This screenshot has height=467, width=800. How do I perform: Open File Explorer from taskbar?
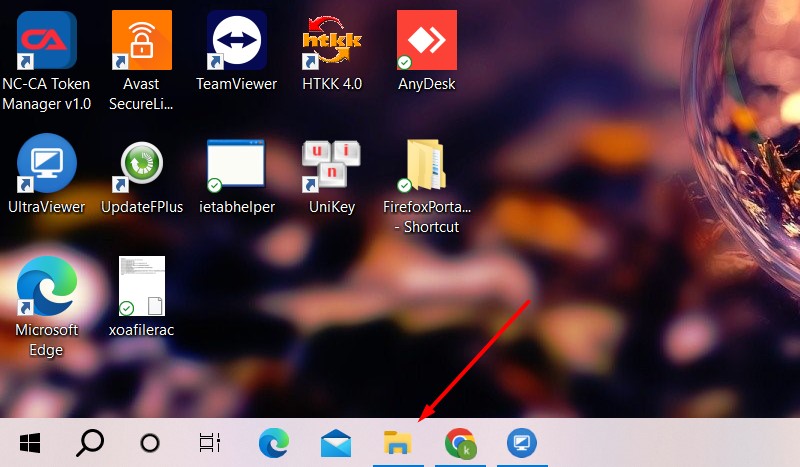(398, 443)
